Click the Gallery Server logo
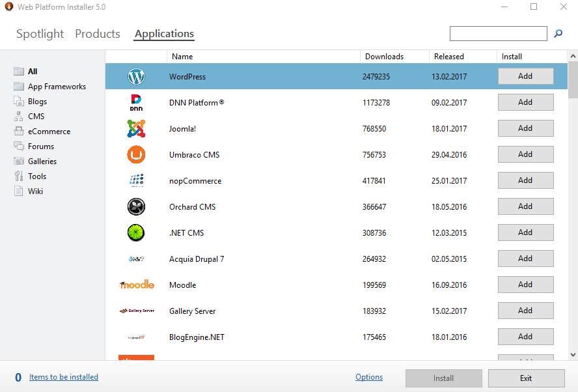 [137, 311]
